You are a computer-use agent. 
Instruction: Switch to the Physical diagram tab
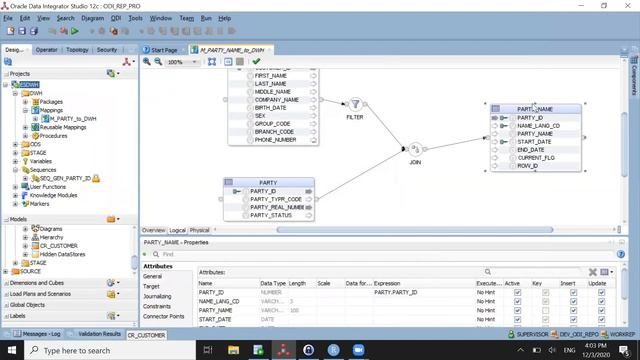pyautogui.click(x=200, y=230)
